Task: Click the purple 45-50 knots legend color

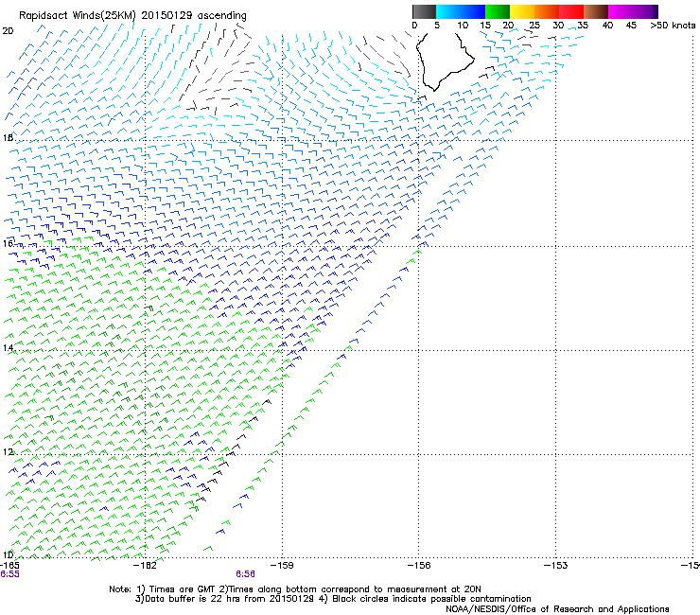Action: coord(645,11)
